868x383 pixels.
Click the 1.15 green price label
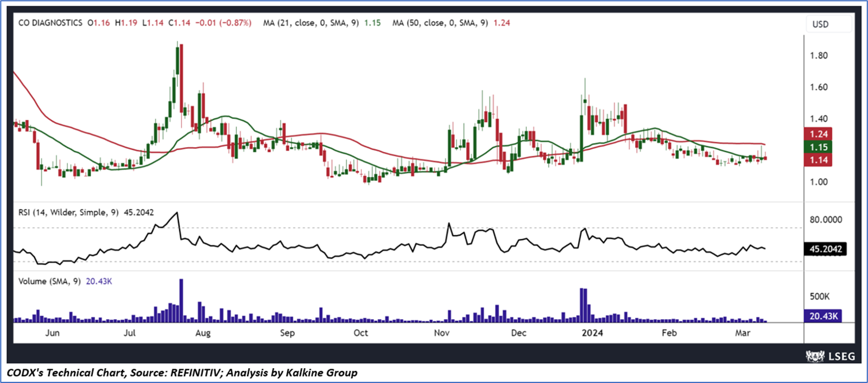(817, 147)
